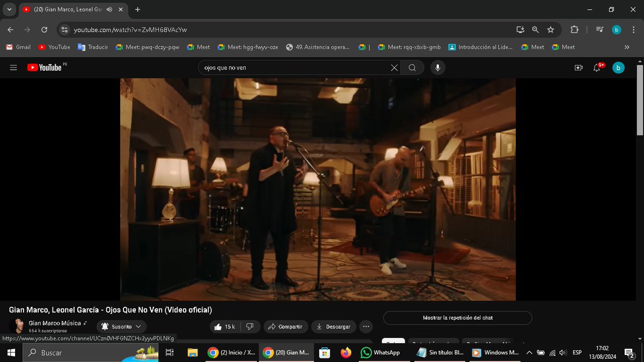Open the YouTube bookmark
This screenshot has height=362, width=644.
coord(54,47)
